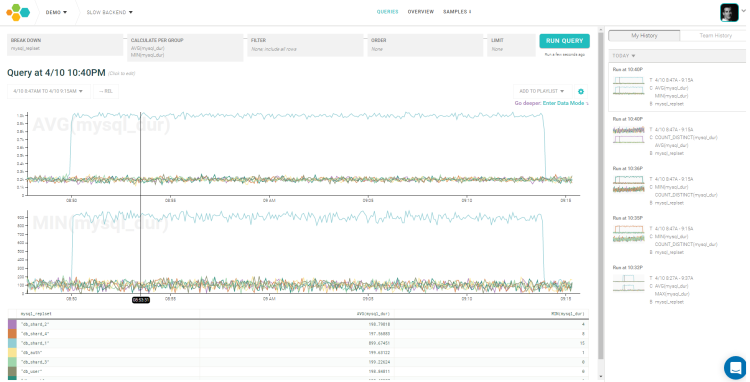This screenshot has height=382, width=750.
Task: Click the LIMIT field
Action: coord(511,45)
